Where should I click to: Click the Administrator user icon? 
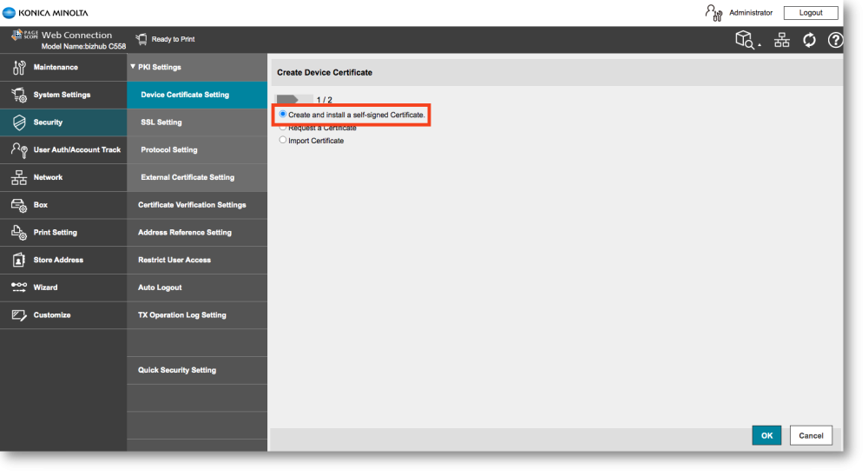click(713, 13)
